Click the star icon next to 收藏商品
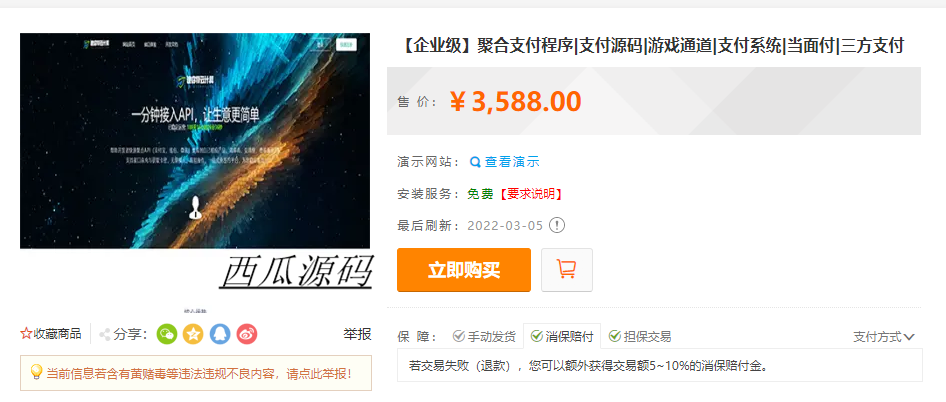 [x=26, y=334]
